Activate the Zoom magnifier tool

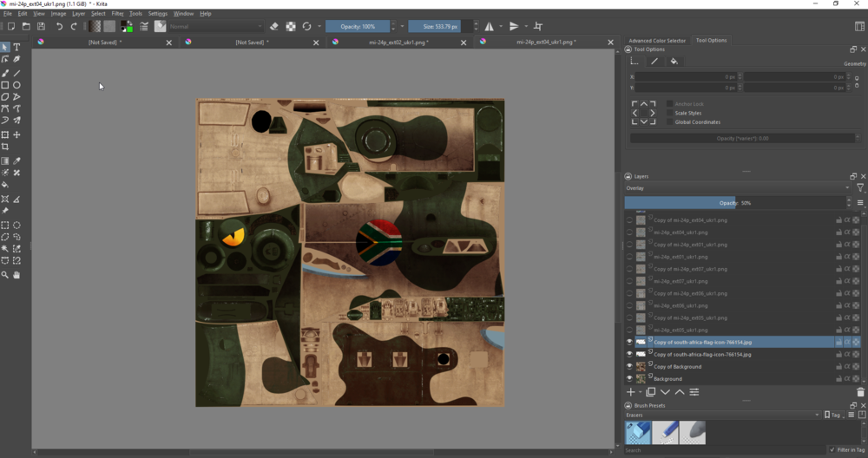click(5, 275)
